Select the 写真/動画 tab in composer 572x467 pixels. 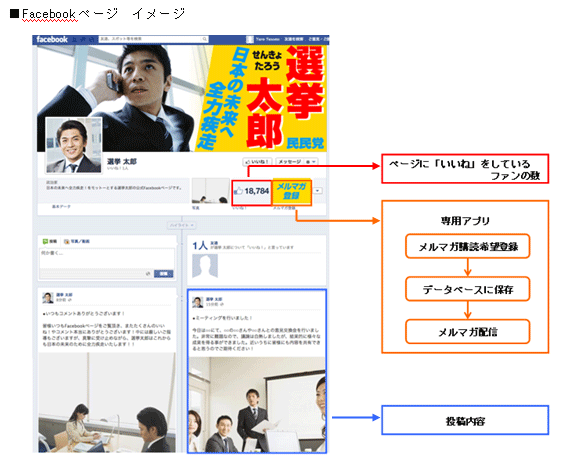click(x=77, y=241)
